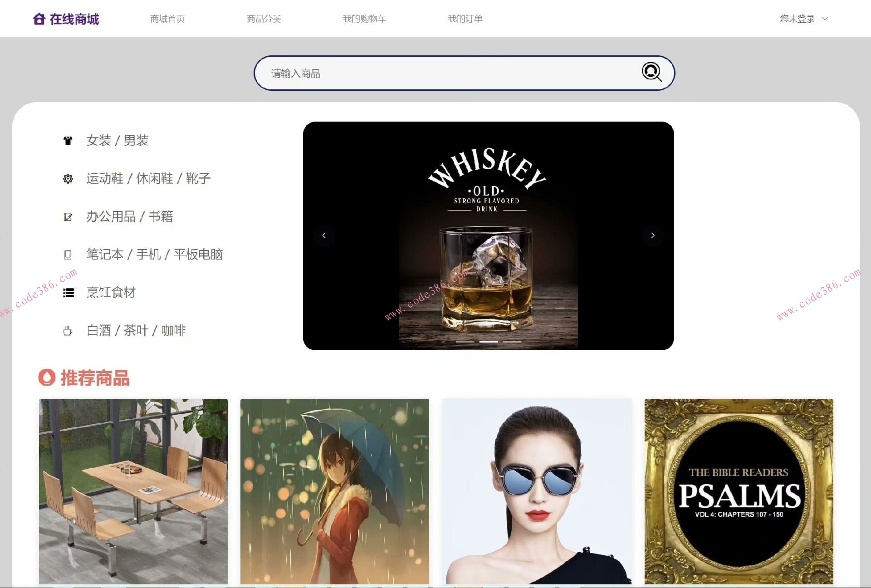Open the 商城首页 nav item
Screen dimensions: 871x588
pyautogui.click(x=167, y=19)
